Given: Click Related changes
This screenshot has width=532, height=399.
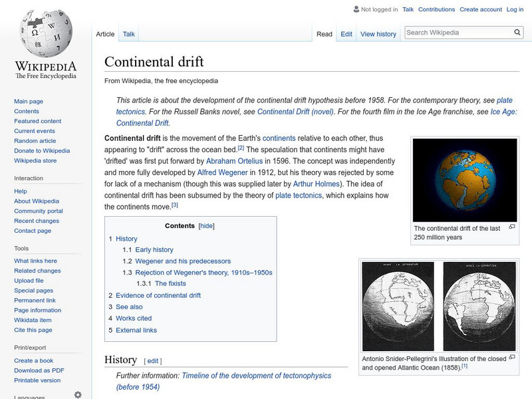Looking at the screenshot, I should coord(37,271).
